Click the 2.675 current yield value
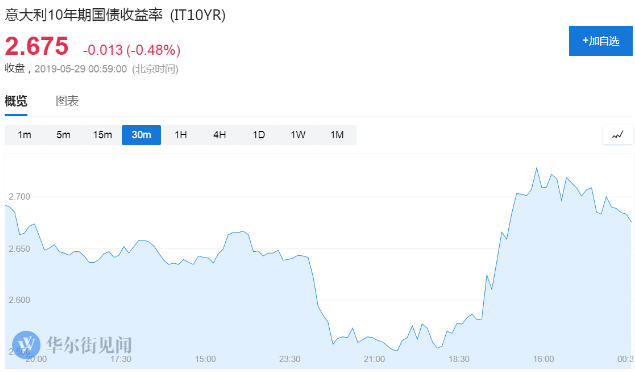 point(37,46)
